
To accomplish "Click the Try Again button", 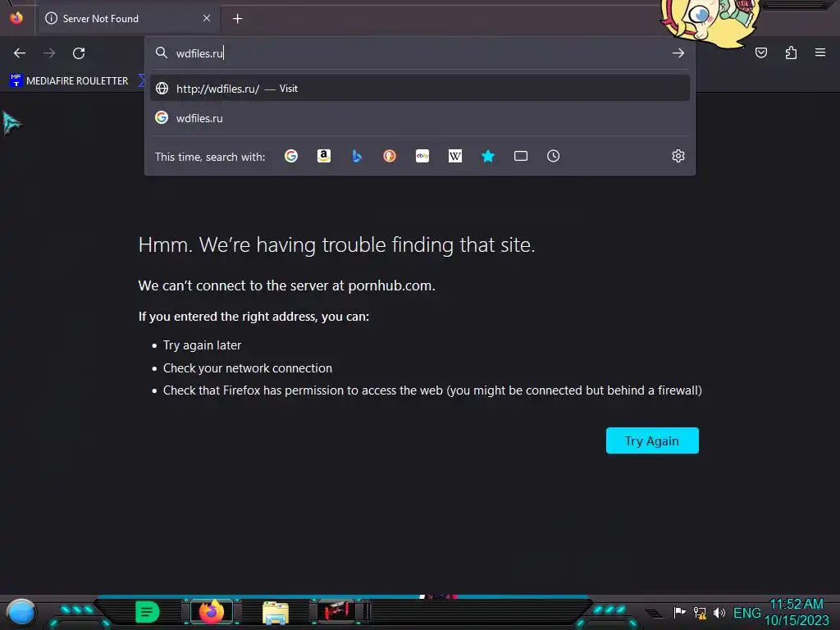I will coord(652,441).
